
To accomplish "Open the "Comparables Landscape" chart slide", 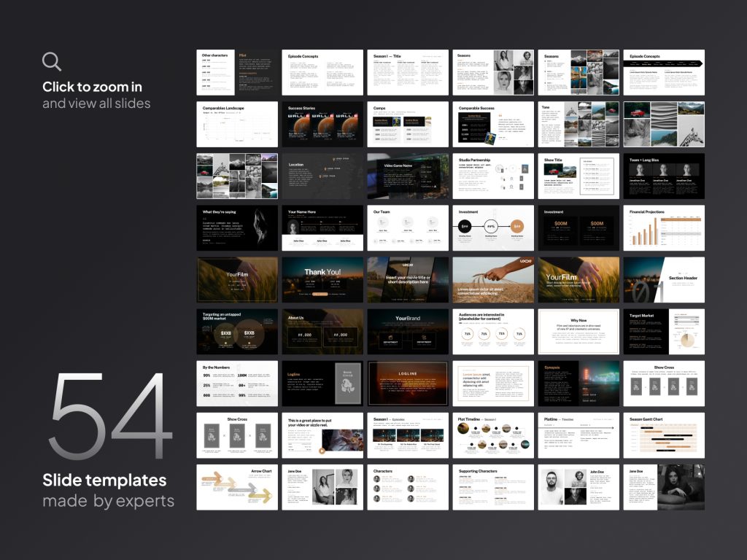I will pos(237,124).
